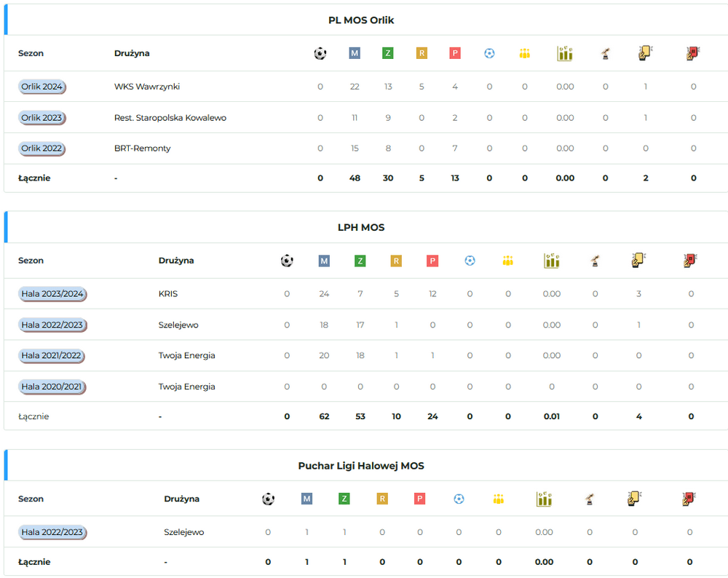Click yellow card icon in PL MOS Orlik header

(645, 53)
